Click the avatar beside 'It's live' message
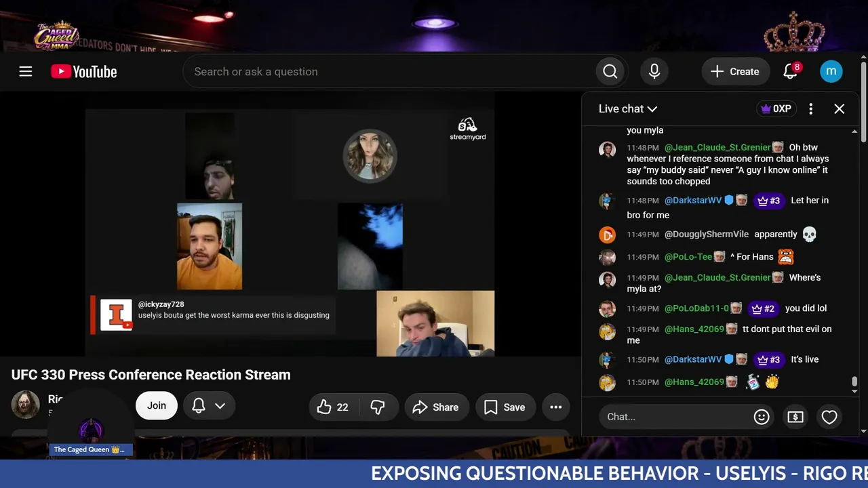The width and height of the screenshot is (868, 488). point(607,360)
